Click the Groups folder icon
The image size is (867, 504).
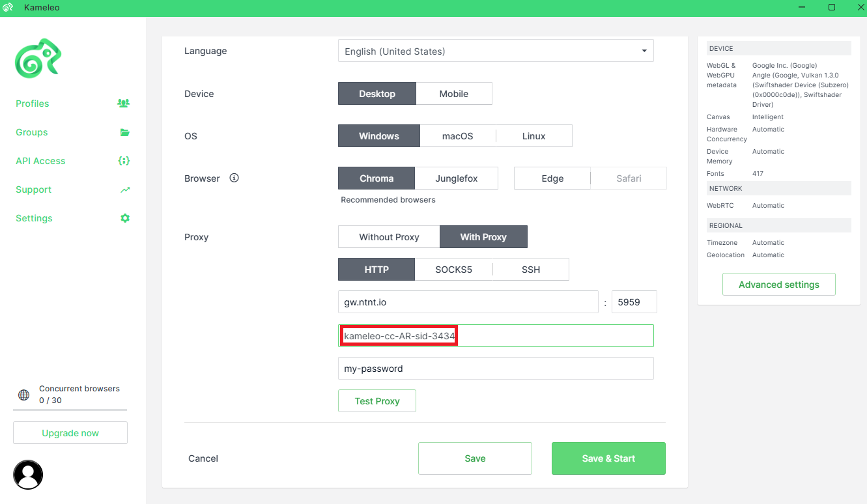[x=125, y=132]
